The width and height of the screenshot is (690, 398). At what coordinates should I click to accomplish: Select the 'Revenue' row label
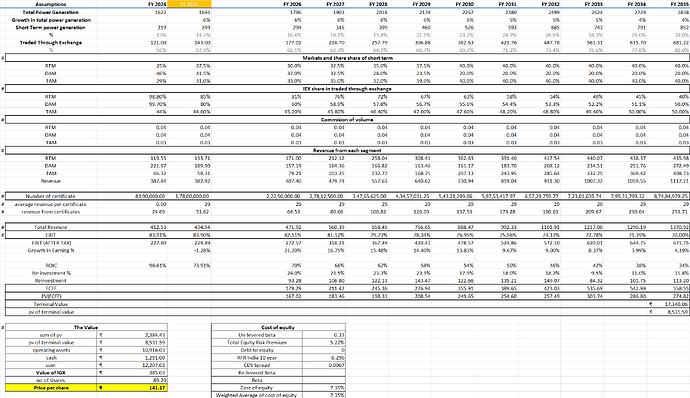tap(51, 181)
